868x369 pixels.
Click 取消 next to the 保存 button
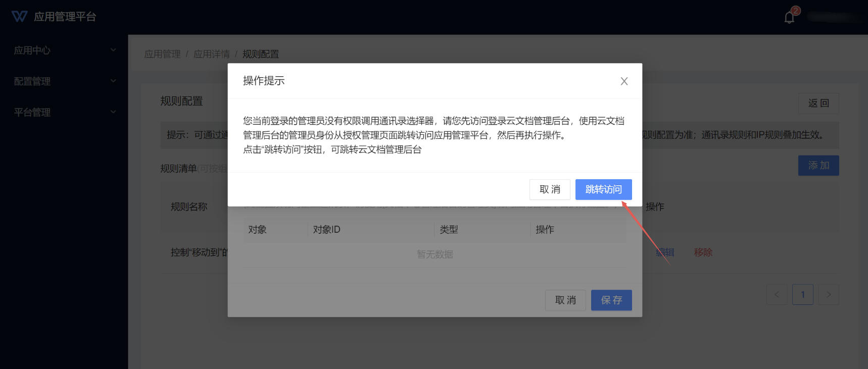[x=565, y=300]
